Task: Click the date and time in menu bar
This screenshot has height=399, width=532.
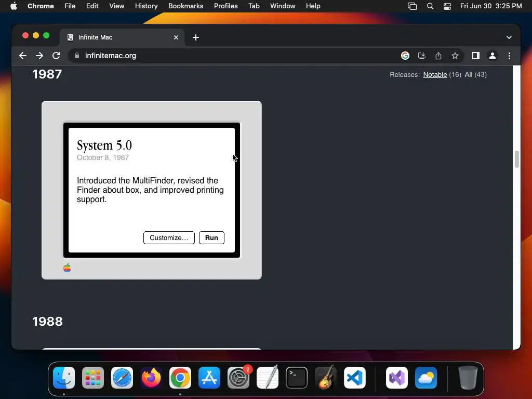Action: click(491, 6)
